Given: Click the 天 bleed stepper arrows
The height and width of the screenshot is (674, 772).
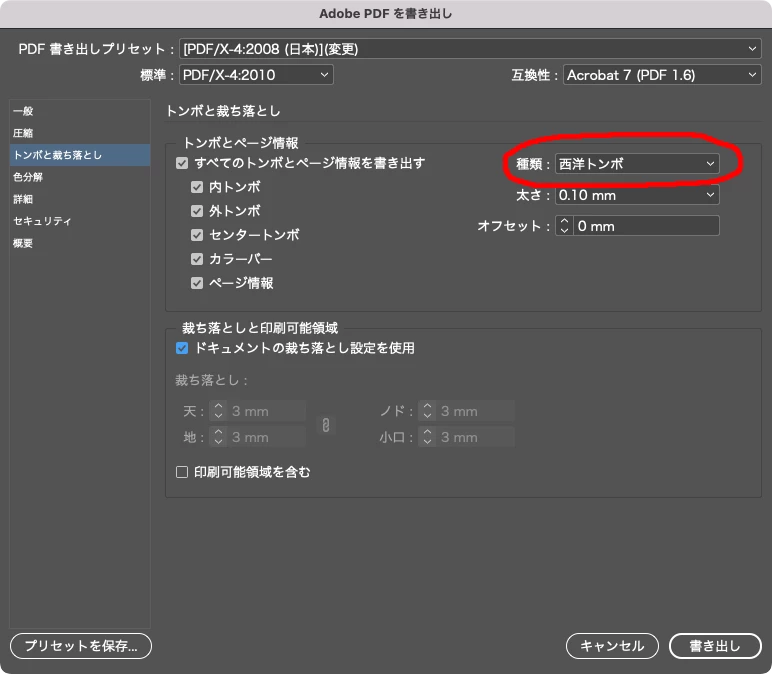Looking at the screenshot, I should click(x=218, y=411).
